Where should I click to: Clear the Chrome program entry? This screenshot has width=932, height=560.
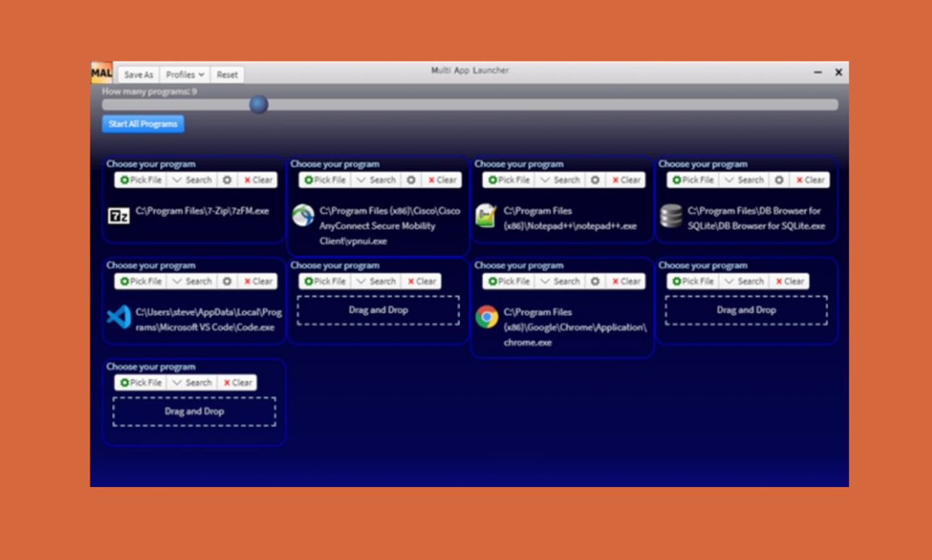(x=625, y=281)
